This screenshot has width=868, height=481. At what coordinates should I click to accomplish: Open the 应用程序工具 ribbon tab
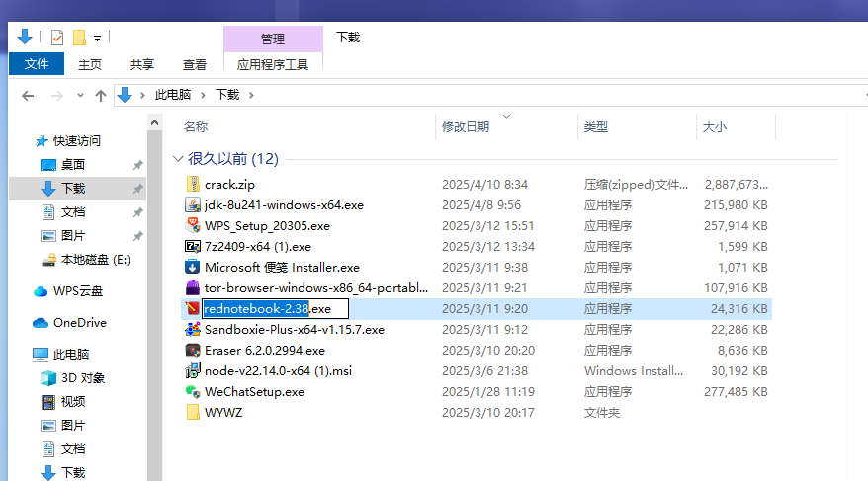click(273, 64)
